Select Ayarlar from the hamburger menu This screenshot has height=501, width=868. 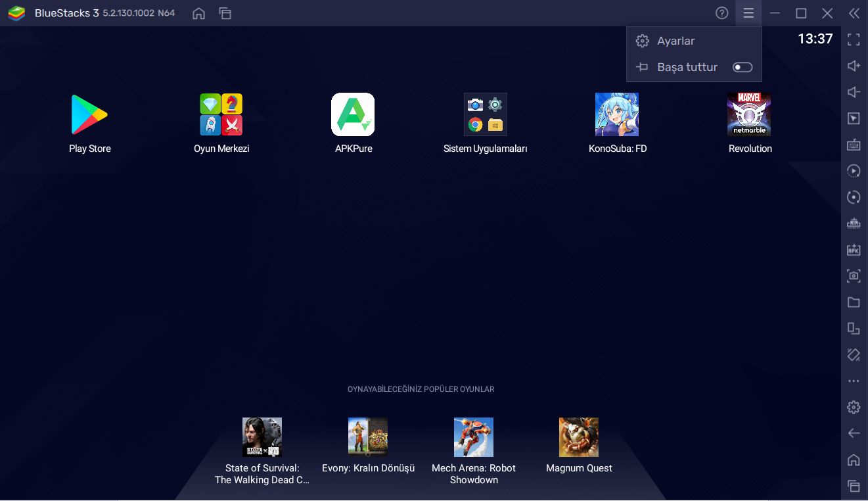tap(694, 41)
